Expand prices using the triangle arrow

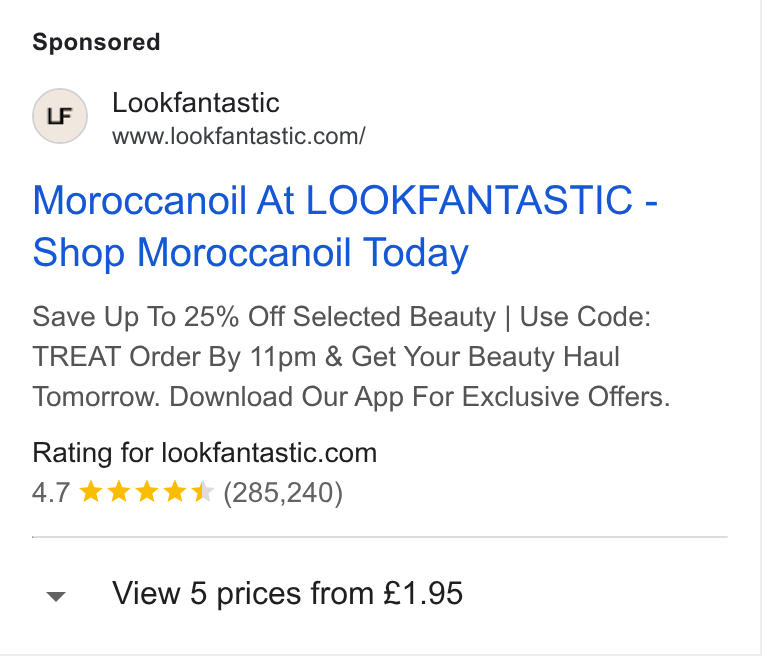point(56,596)
